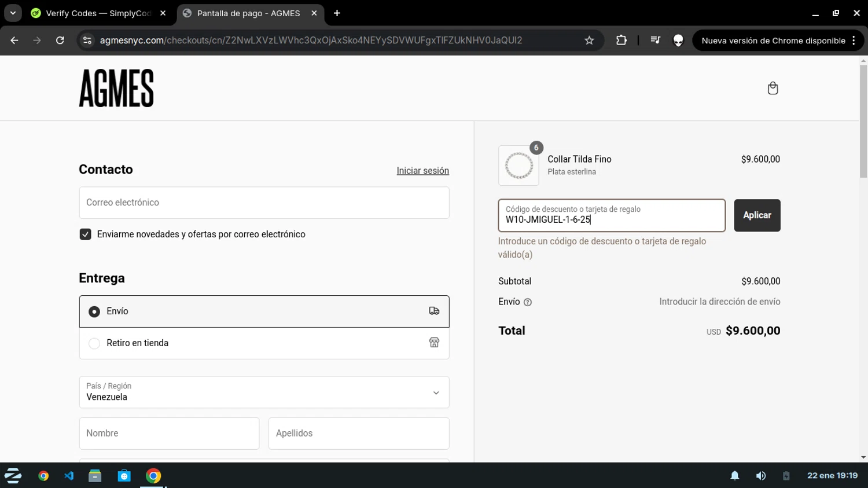This screenshot has height=488, width=868.
Task: Go forward using the forward arrow
Action: point(37,41)
